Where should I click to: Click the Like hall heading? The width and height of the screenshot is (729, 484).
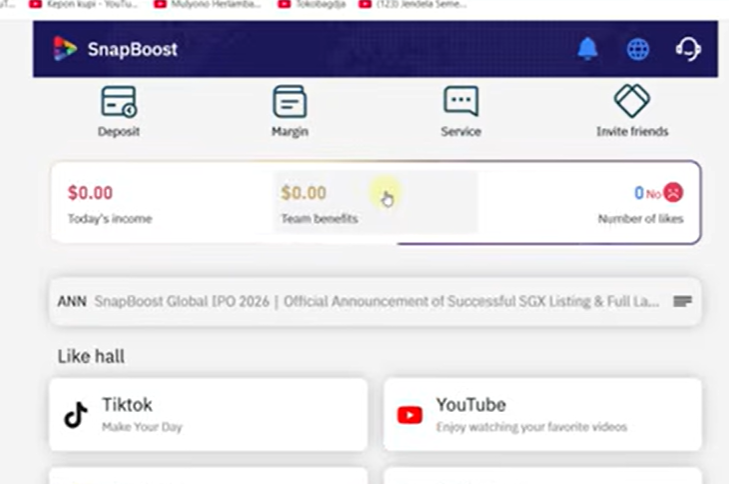tap(91, 357)
